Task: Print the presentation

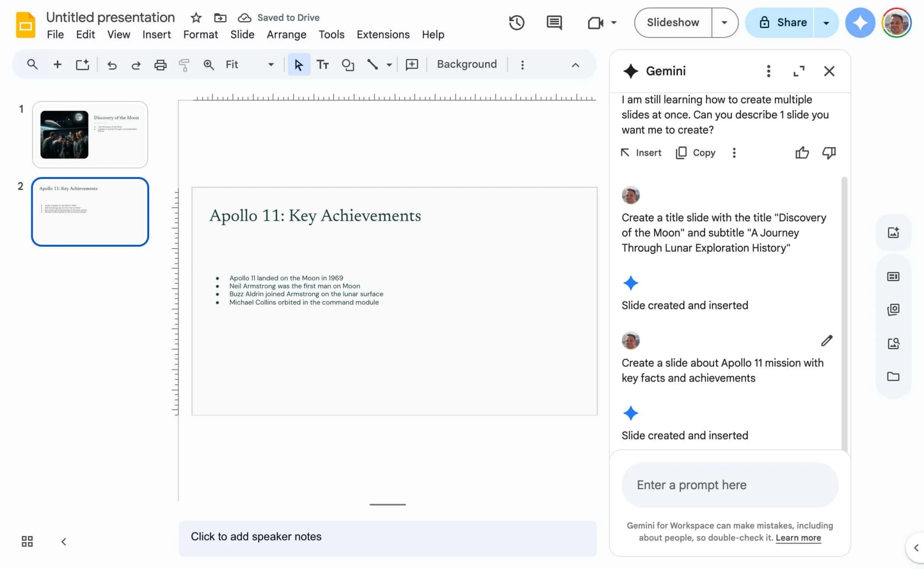Action: click(x=160, y=65)
